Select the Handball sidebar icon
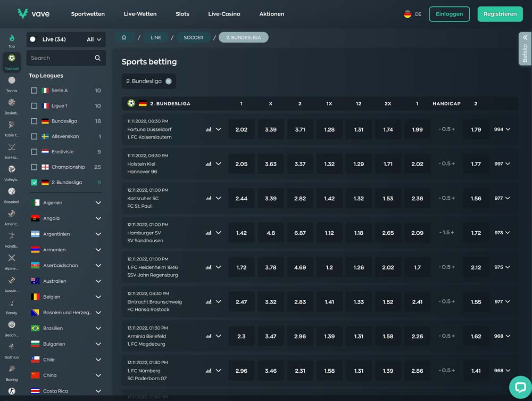This screenshot has height=401, width=532. click(12, 240)
